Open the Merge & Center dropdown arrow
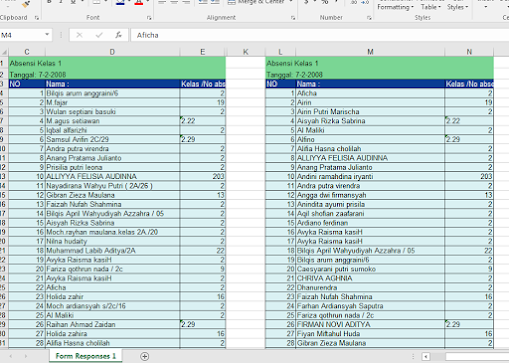Screen dimensions: 509x363 pos(291,2)
